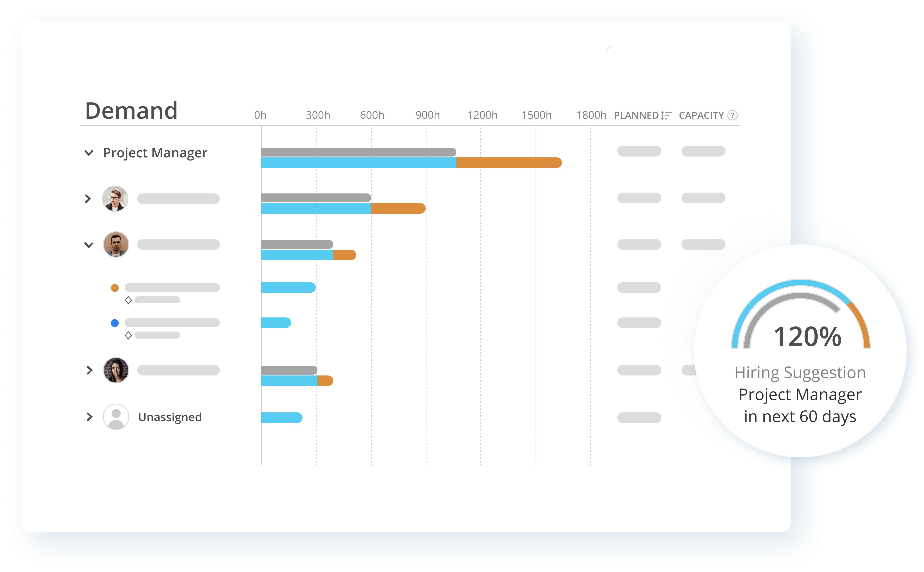Expand the woman team member's row

(89, 370)
